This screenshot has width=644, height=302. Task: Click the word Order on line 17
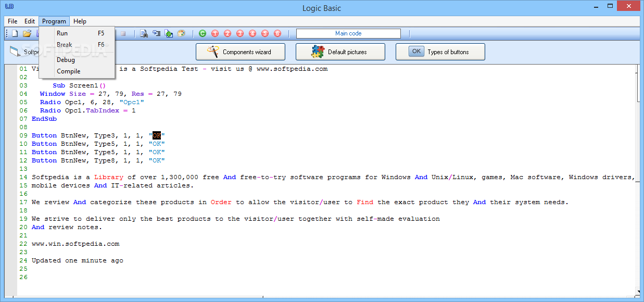(221, 202)
